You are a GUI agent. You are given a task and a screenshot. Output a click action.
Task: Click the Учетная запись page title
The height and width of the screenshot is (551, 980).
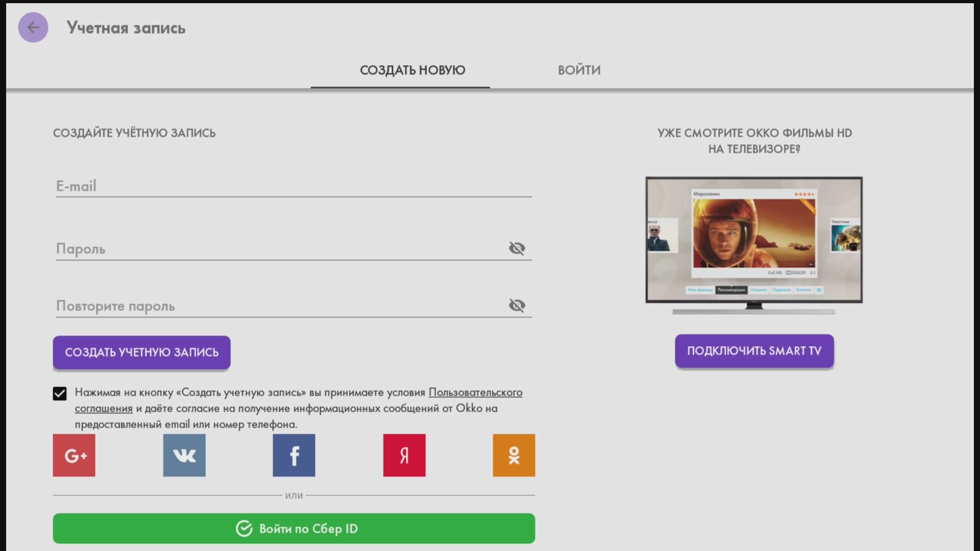(126, 28)
